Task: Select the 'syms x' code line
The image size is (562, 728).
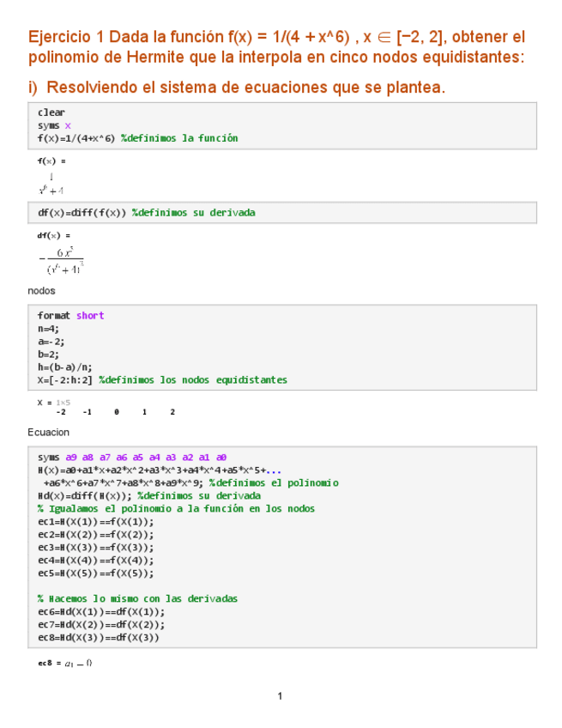Action: tap(54, 125)
